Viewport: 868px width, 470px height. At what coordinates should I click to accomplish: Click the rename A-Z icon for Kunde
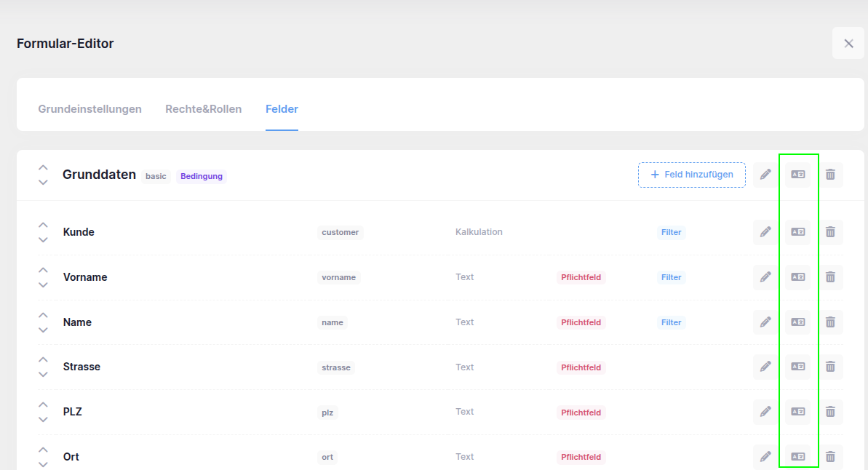click(797, 231)
